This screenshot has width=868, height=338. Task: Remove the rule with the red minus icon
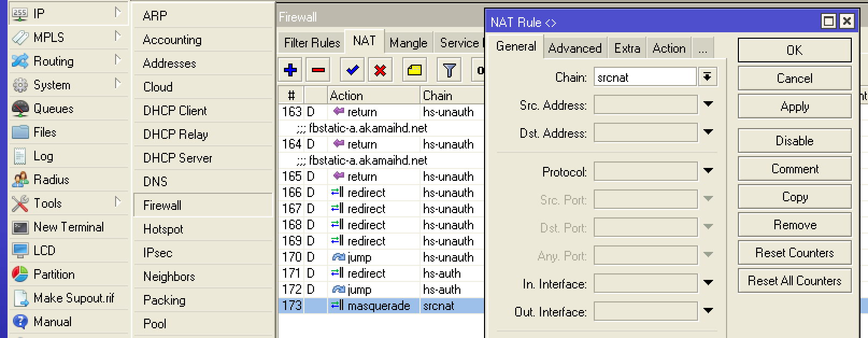click(x=318, y=70)
